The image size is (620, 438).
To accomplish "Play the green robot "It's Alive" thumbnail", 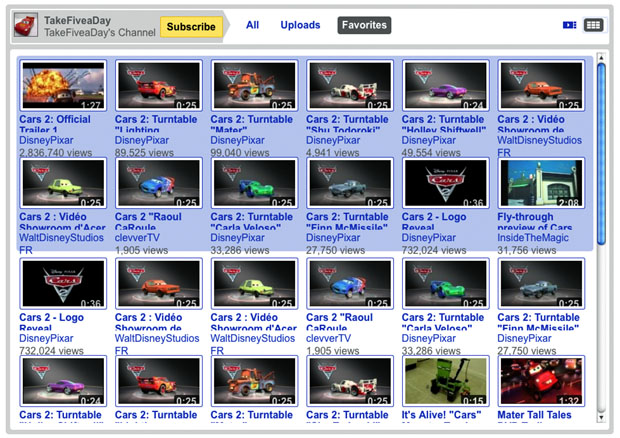I will (446, 381).
